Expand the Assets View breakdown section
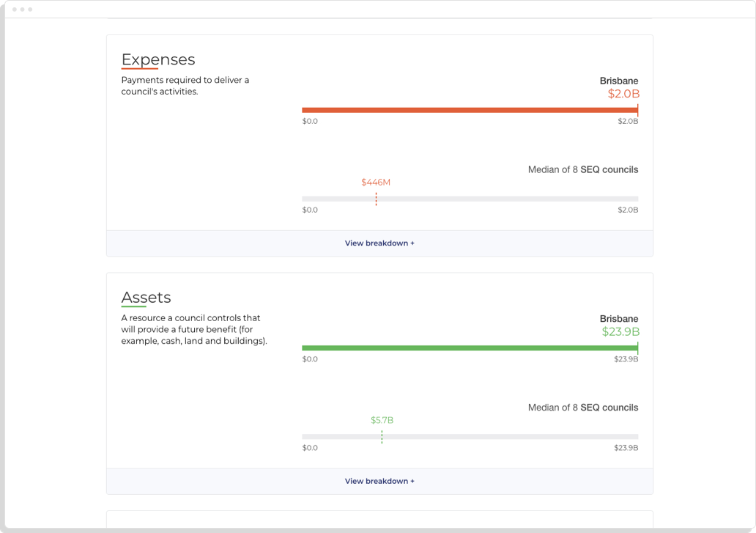Screen dimensions: 756x533 point(379,482)
